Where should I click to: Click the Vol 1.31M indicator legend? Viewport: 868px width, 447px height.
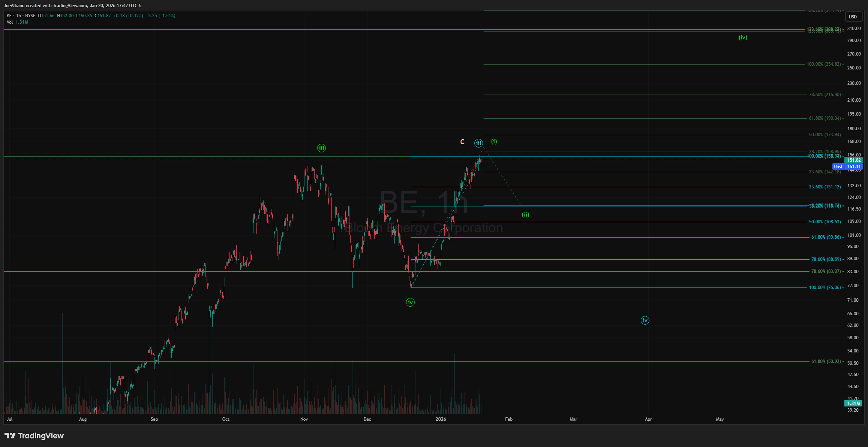point(17,22)
